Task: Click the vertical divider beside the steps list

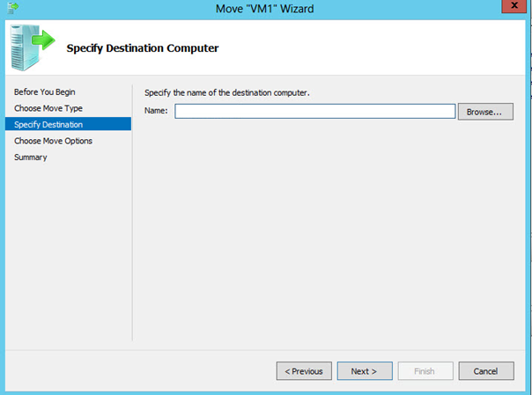Action: (x=132, y=212)
